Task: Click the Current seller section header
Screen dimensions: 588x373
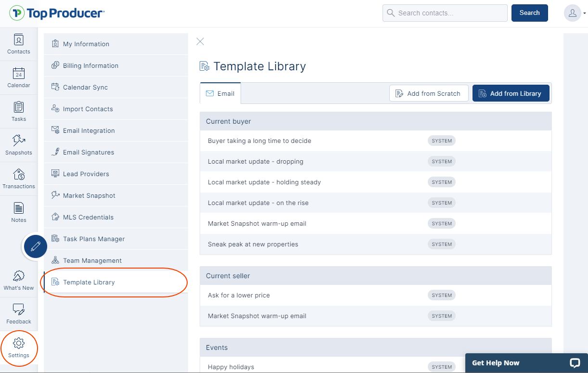Action: click(x=376, y=276)
